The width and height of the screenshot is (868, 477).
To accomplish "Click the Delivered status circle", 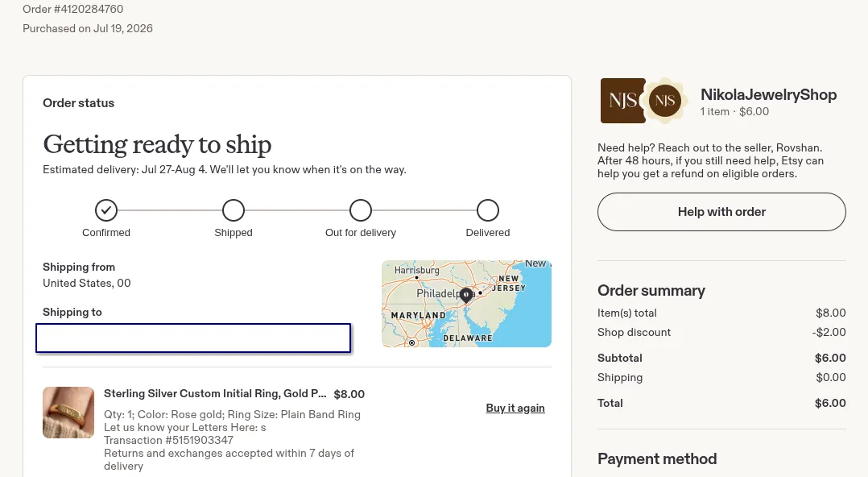I will (488, 210).
